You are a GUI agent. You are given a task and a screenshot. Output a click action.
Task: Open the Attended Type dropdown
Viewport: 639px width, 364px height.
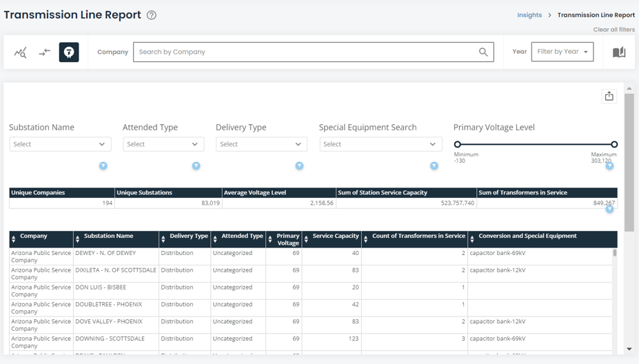[163, 144]
